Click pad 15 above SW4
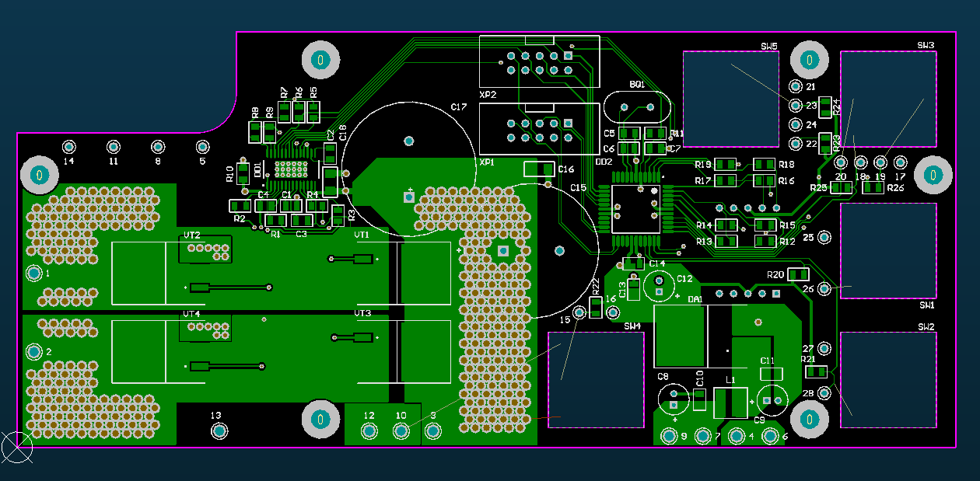This screenshot has width=980, height=481. [x=579, y=312]
